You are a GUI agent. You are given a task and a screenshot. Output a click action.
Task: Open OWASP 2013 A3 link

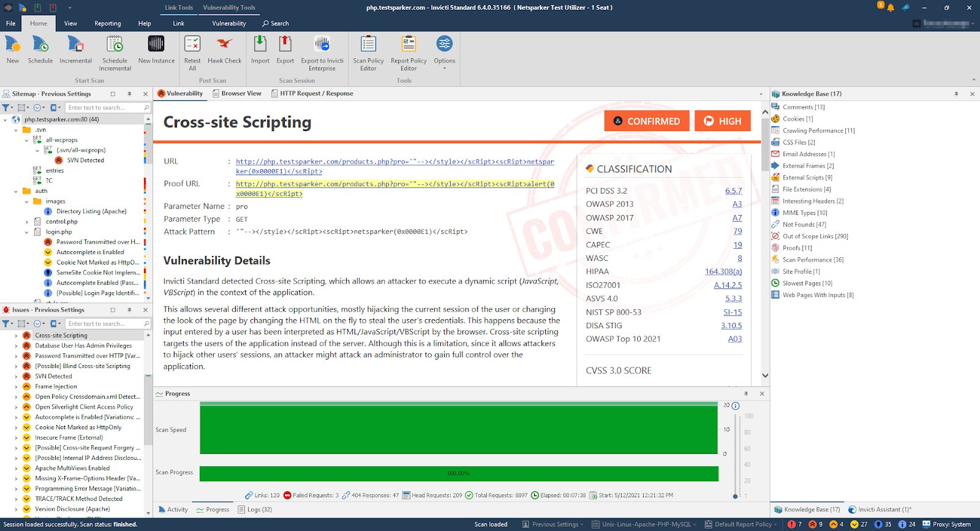(x=737, y=205)
